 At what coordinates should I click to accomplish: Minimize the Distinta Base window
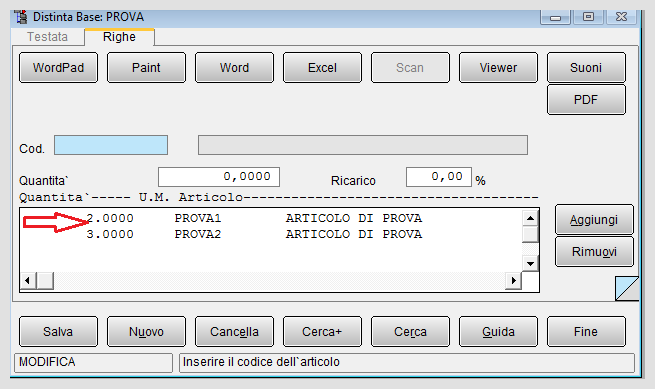tap(556, 18)
